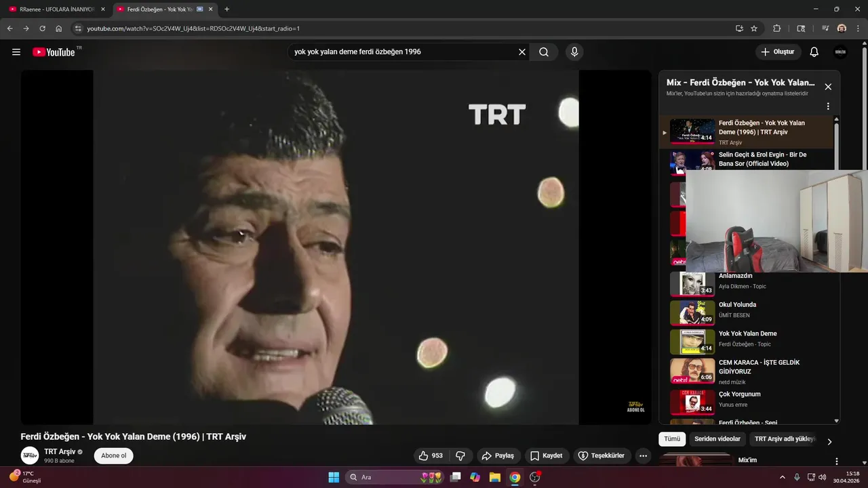
Task: Subscribe with Abone ol button
Action: point(114,455)
